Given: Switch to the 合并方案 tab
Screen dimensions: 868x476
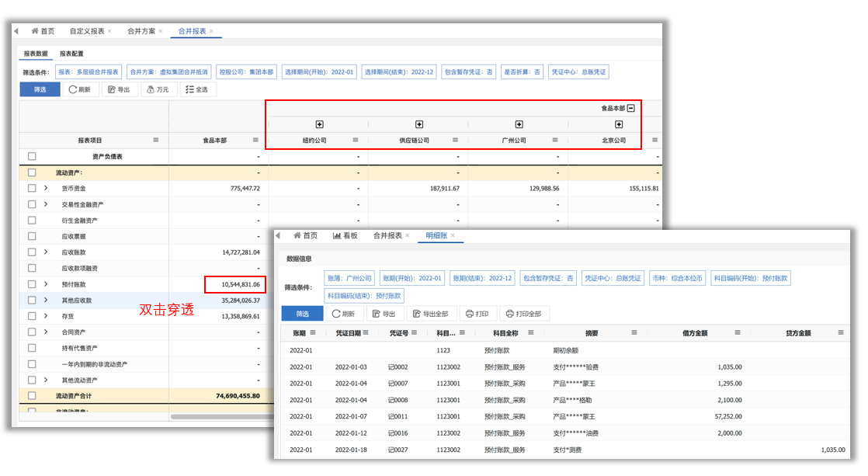Looking at the screenshot, I should coord(141,31).
